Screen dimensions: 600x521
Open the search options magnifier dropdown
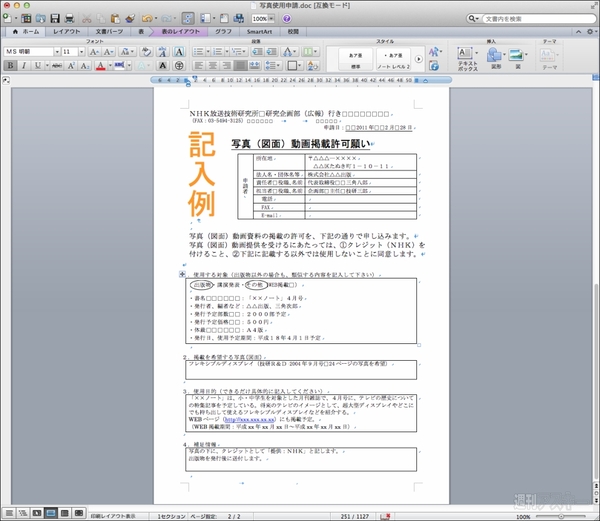click(473, 18)
